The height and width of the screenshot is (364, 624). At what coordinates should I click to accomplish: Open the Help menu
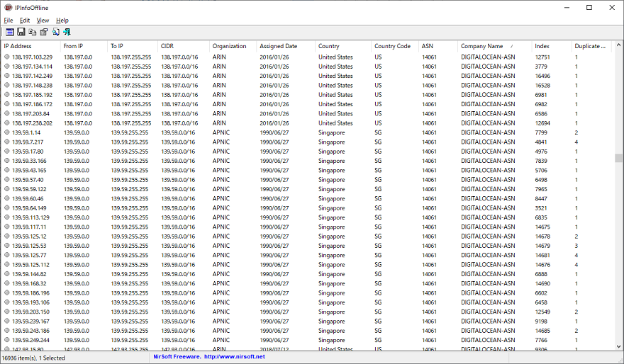tap(62, 21)
